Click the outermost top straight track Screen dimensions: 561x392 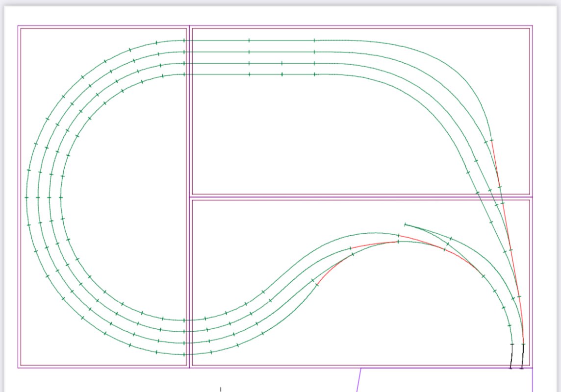point(281,41)
